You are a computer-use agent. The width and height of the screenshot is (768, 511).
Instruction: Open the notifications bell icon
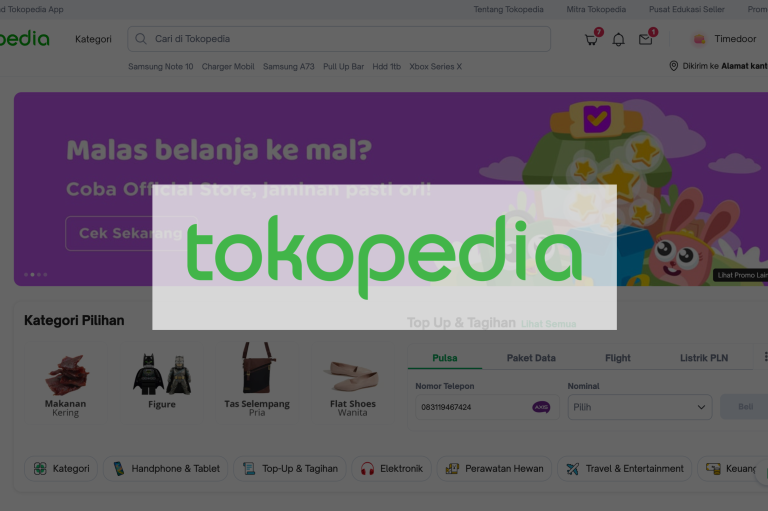(x=618, y=39)
